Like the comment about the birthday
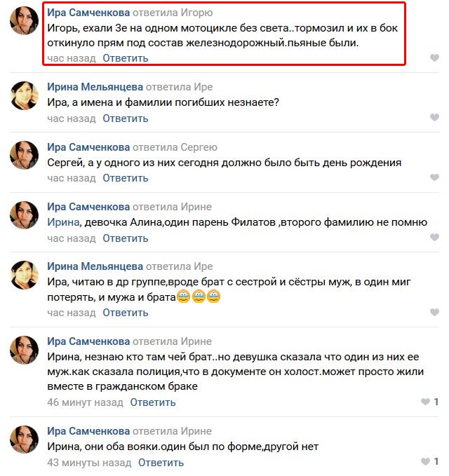This screenshot has height=476, width=449. click(434, 177)
